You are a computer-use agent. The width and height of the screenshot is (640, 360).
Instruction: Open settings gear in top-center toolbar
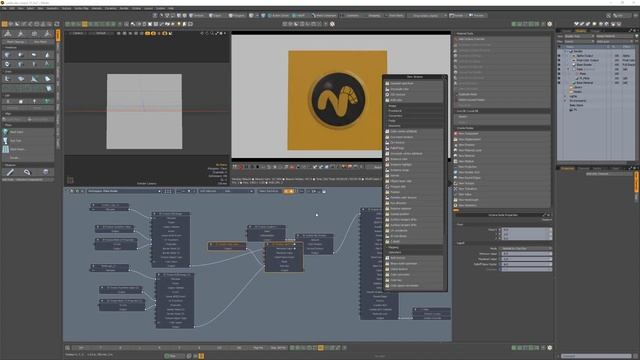point(332,24)
